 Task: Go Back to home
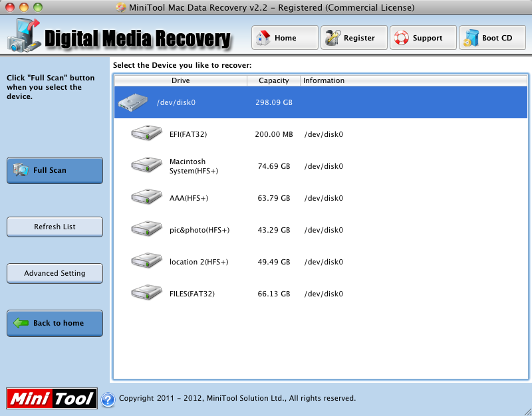(x=55, y=323)
